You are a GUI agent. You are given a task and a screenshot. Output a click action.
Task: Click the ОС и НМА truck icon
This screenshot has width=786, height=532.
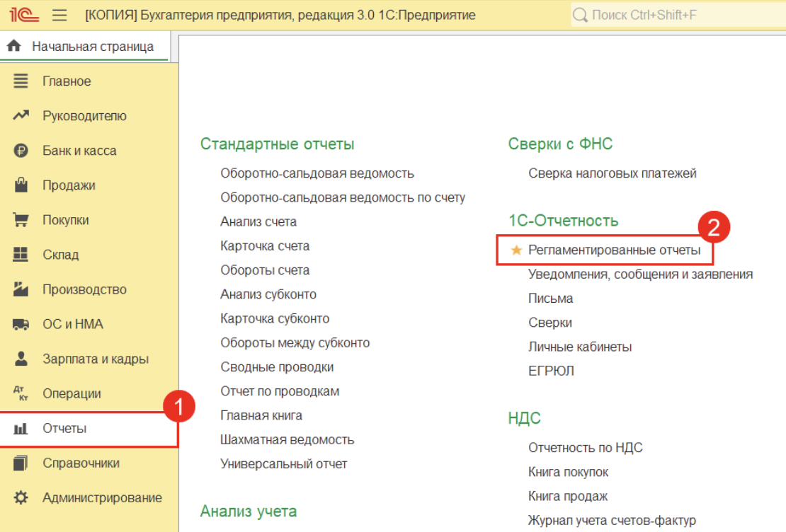pyautogui.click(x=19, y=323)
